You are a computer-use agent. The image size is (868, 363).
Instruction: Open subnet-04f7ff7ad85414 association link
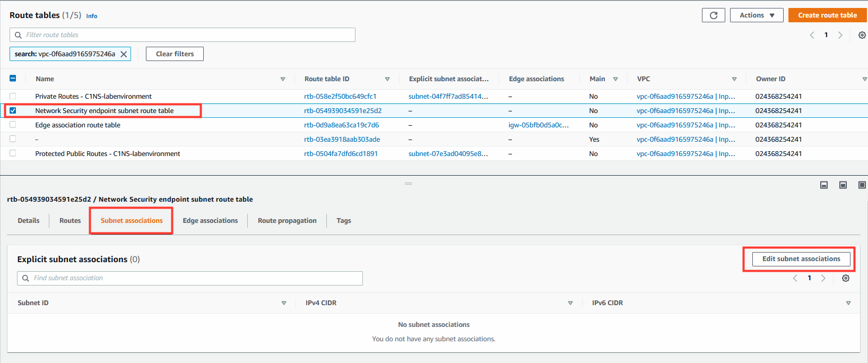(448, 97)
